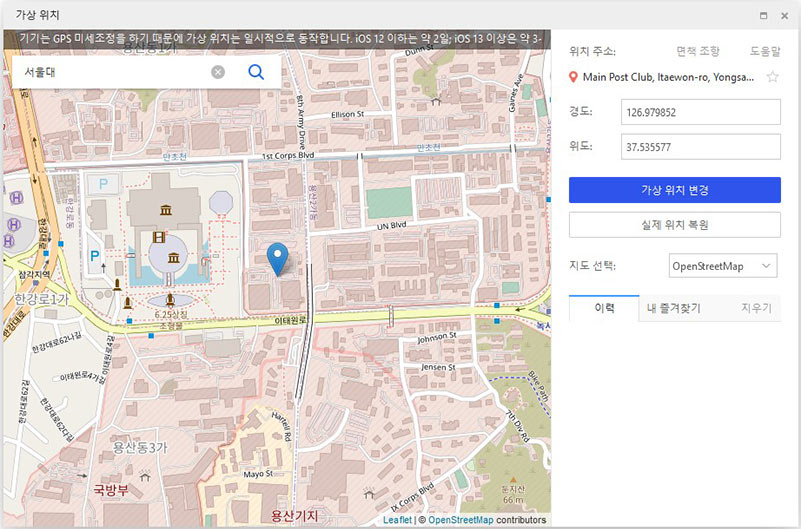Click the Mayo St street label
Viewport: 801px width, 529px height.
258,474
